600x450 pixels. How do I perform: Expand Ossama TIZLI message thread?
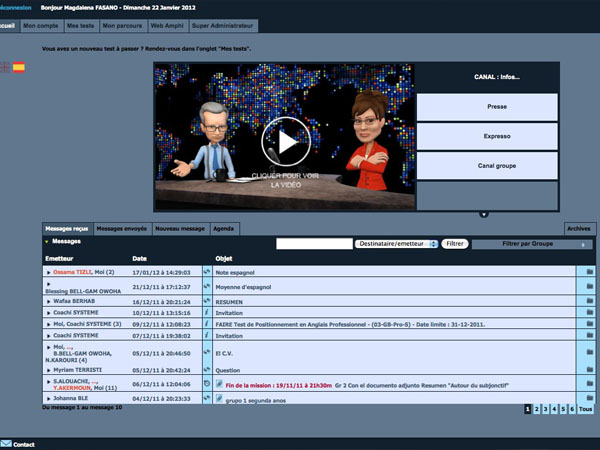(49, 272)
